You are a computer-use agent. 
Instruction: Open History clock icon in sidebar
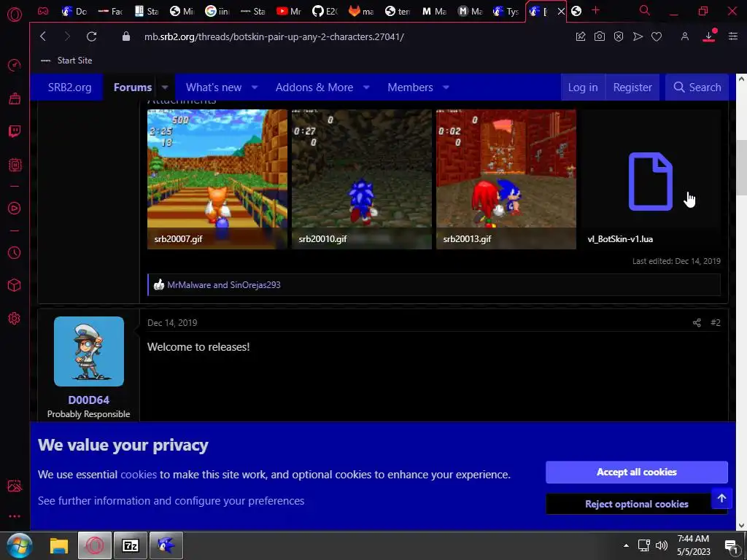click(x=15, y=252)
